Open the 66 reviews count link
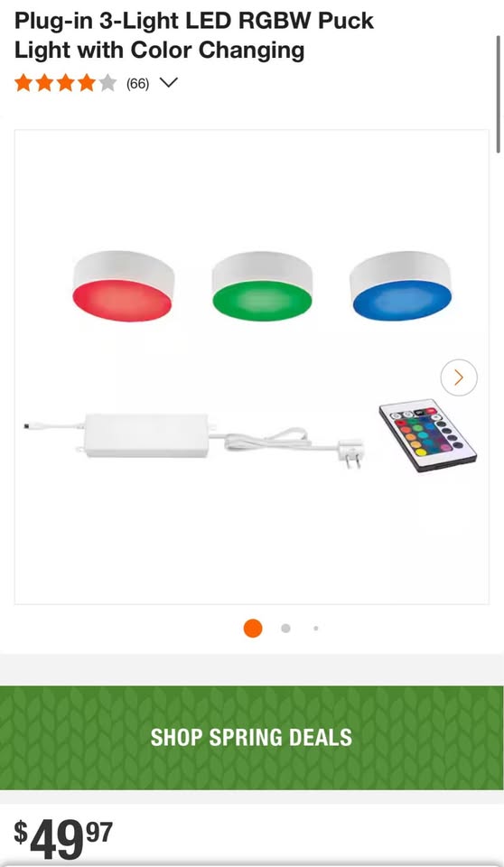 [138, 83]
